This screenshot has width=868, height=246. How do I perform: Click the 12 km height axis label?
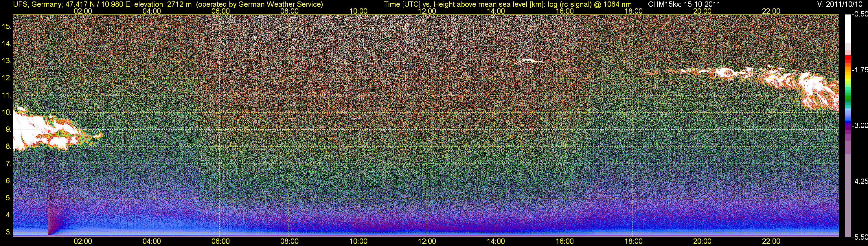click(x=7, y=78)
